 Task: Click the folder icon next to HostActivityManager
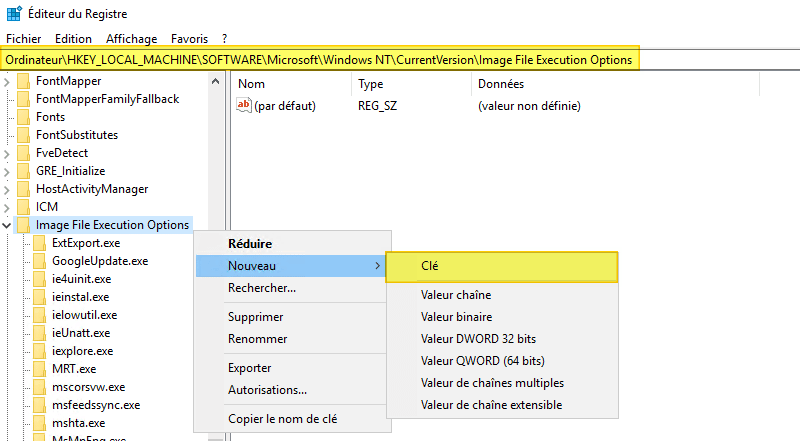(24, 189)
